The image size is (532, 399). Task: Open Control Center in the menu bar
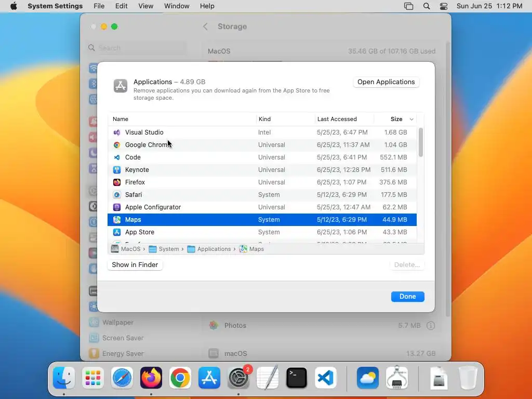(444, 6)
